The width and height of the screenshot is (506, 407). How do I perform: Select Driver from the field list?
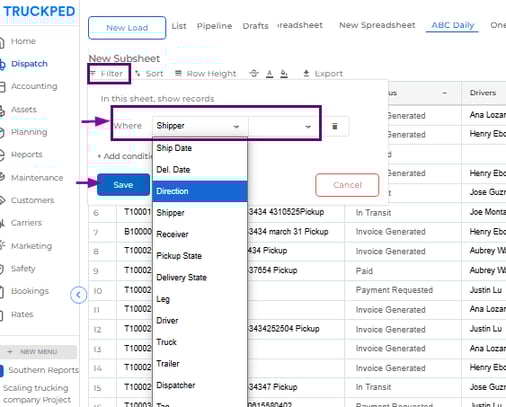pos(200,321)
